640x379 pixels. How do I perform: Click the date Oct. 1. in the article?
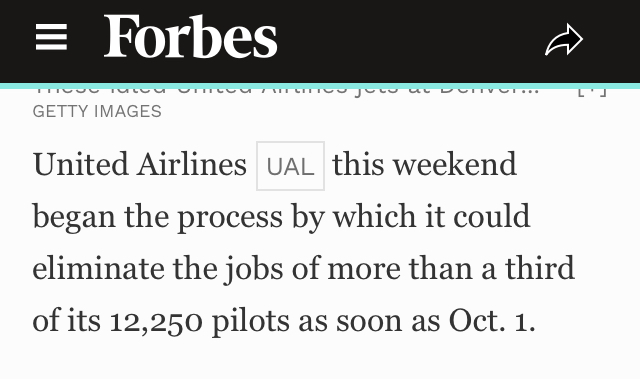click(x=492, y=321)
